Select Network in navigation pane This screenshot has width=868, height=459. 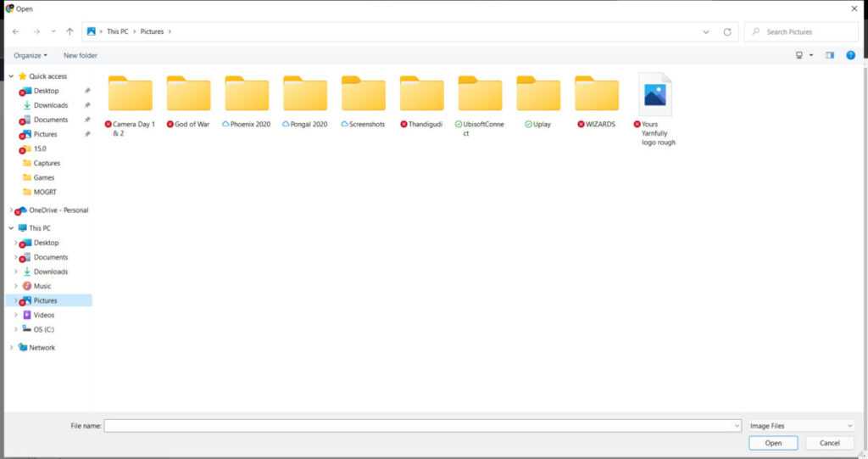(42, 348)
